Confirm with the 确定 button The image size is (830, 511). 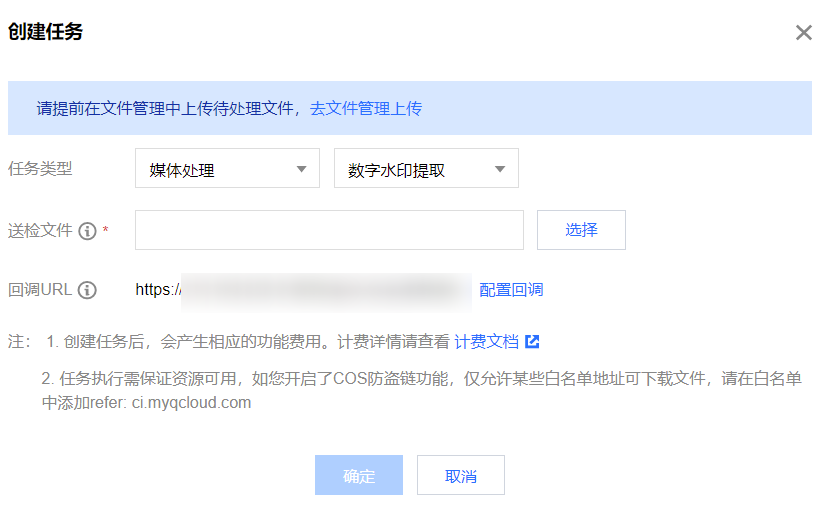(359, 476)
